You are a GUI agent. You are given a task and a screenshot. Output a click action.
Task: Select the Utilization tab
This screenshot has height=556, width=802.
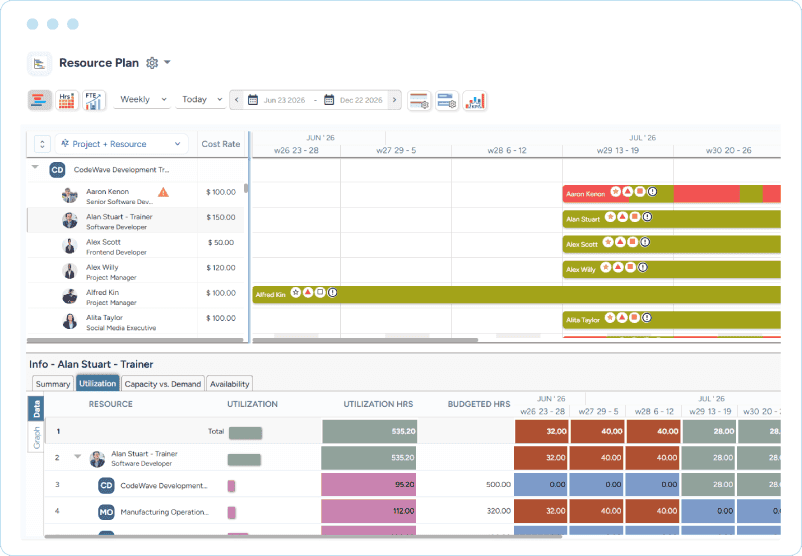(97, 383)
